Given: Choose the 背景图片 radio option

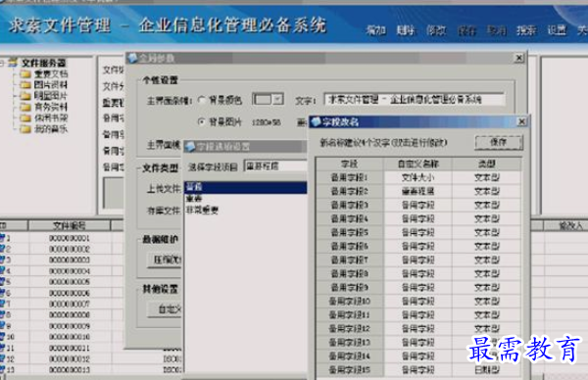Looking at the screenshot, I should 201,121.
